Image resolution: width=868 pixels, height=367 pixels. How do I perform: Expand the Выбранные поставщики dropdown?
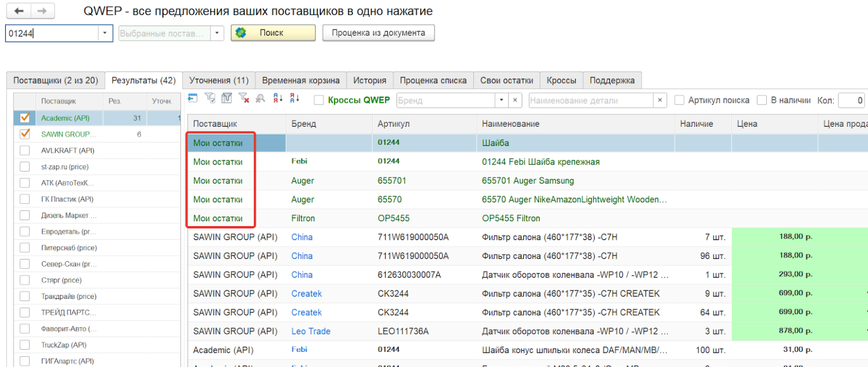pos(217,33)
